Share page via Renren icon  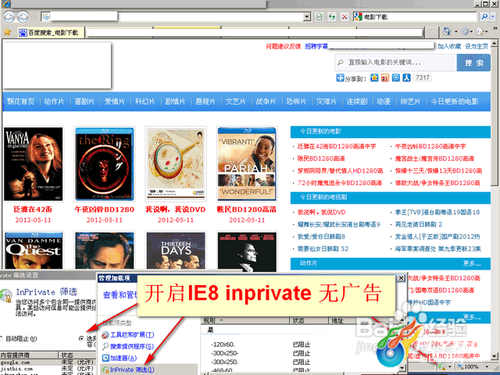(406, 78)
